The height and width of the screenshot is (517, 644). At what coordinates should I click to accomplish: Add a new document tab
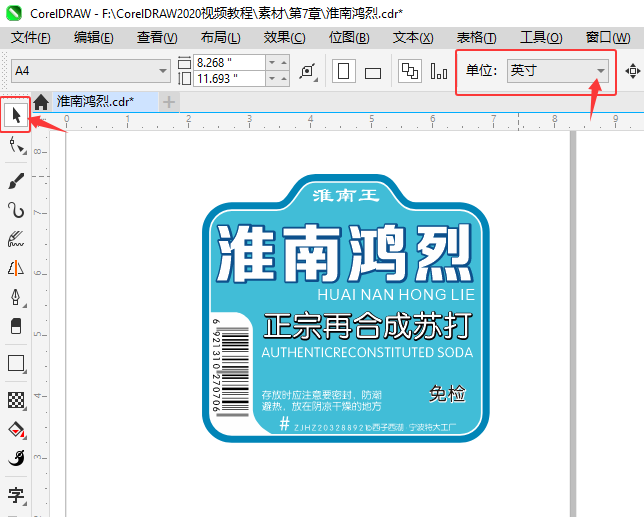[x=169, y=102]
